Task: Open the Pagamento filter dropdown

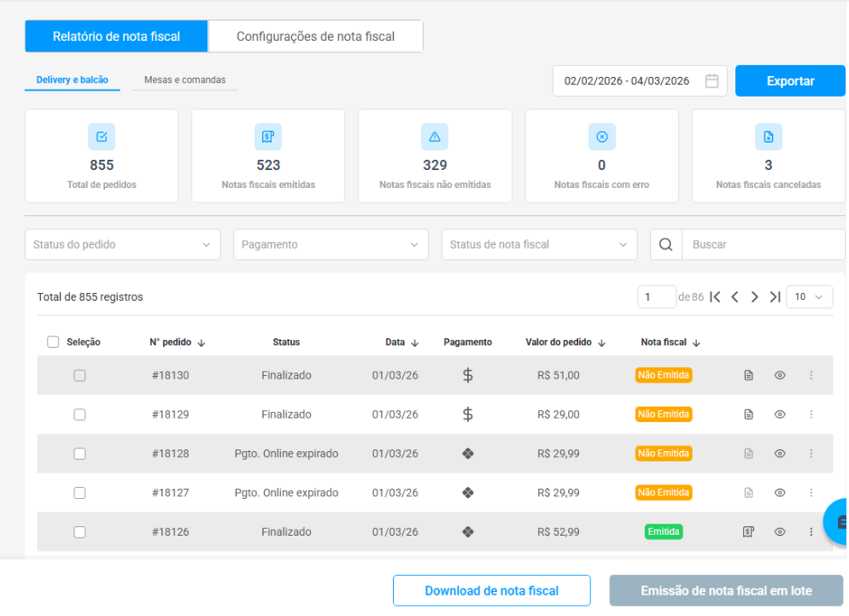Action: pyautogui.click(x=331, y=244)
